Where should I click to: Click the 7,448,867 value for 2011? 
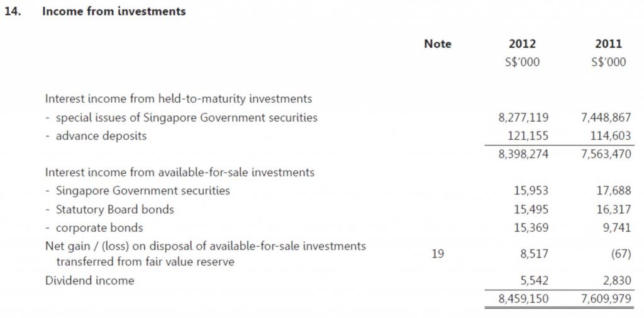point(606,118)
